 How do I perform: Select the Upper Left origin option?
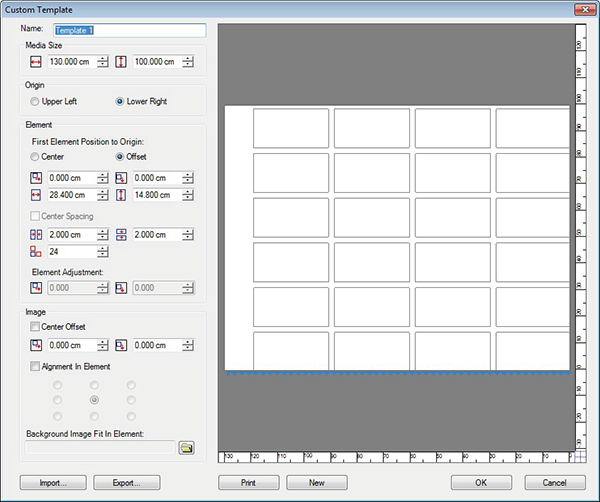tap(37, 101)
